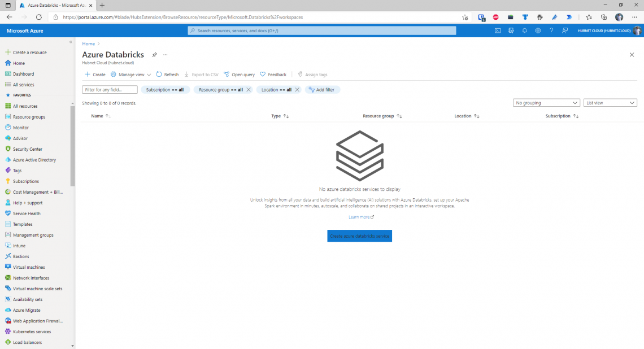Navigate to Home via breadcrumb
This screenshot has width=644, height=349.
[89, 43]
